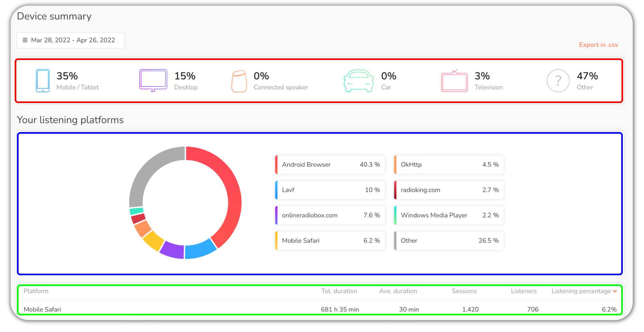Toggle the Windows Media Player legend item
644x332 pixels.
(x=449, y=215)
